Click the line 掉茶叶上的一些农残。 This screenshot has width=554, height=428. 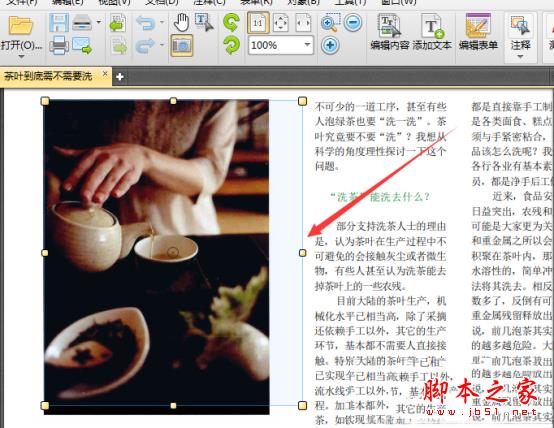pos(361,286)
